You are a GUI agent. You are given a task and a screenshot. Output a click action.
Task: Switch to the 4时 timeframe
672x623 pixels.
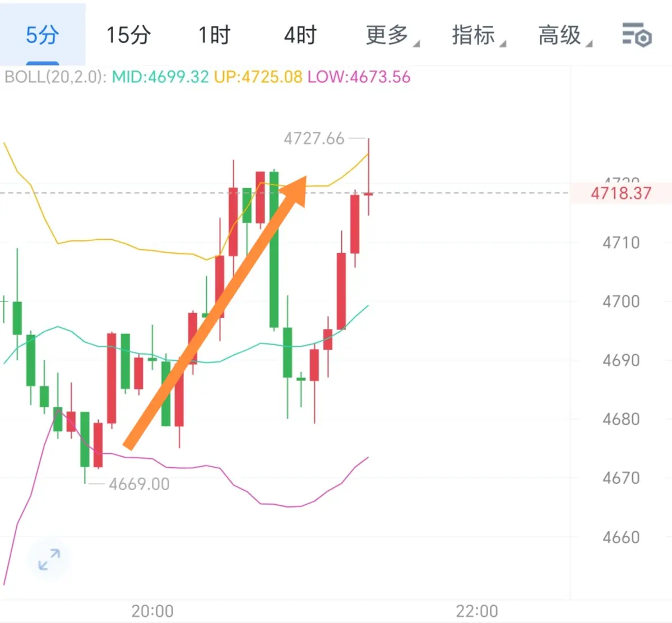tap(300, 35)
